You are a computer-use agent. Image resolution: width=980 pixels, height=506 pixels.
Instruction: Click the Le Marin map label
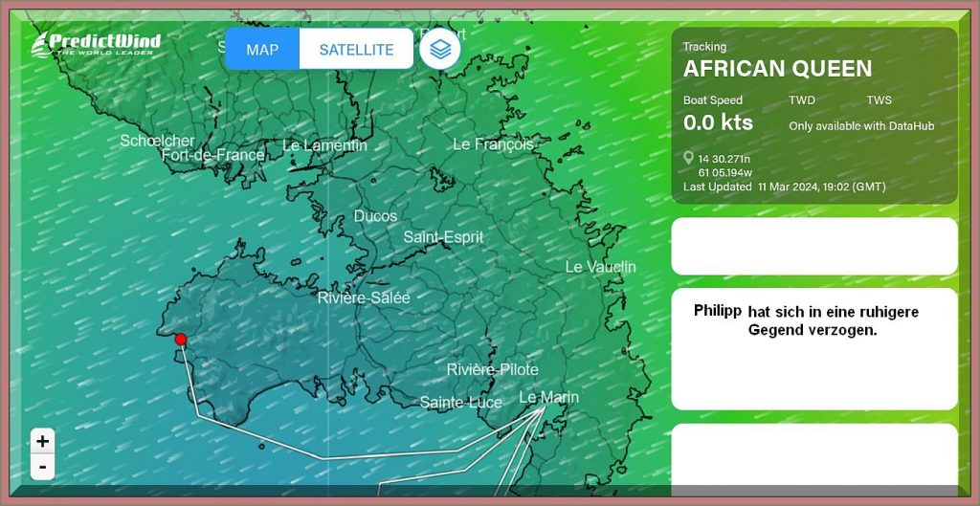click(548, 397)
